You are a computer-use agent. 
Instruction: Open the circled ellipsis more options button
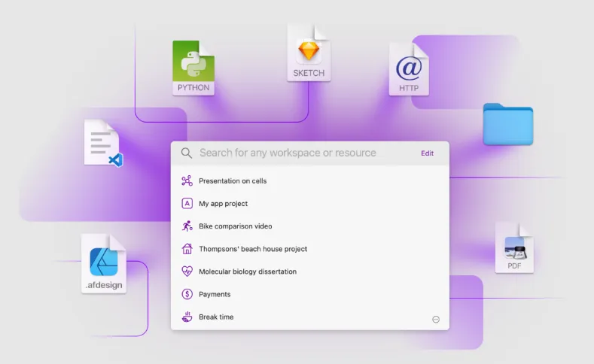click(436, 320)
